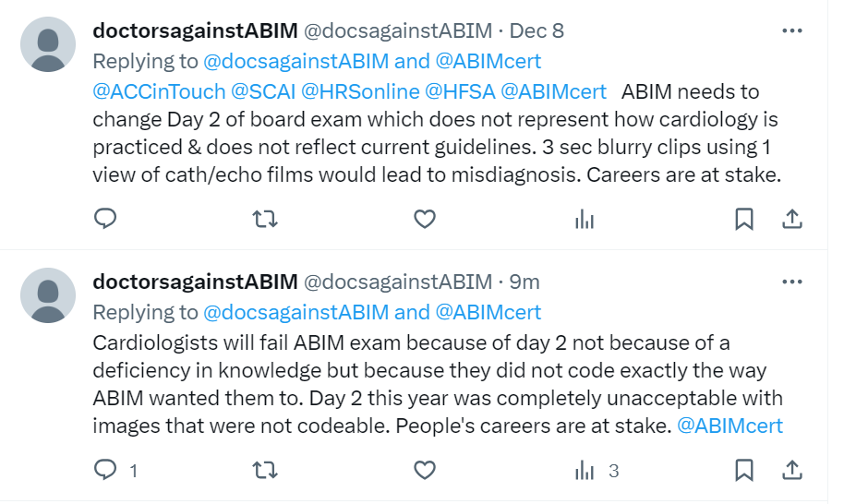The width and height of the screenshot is (856, 504).
Task: View analytics for the Dec 8 tweet
Action: click(584, 219)
